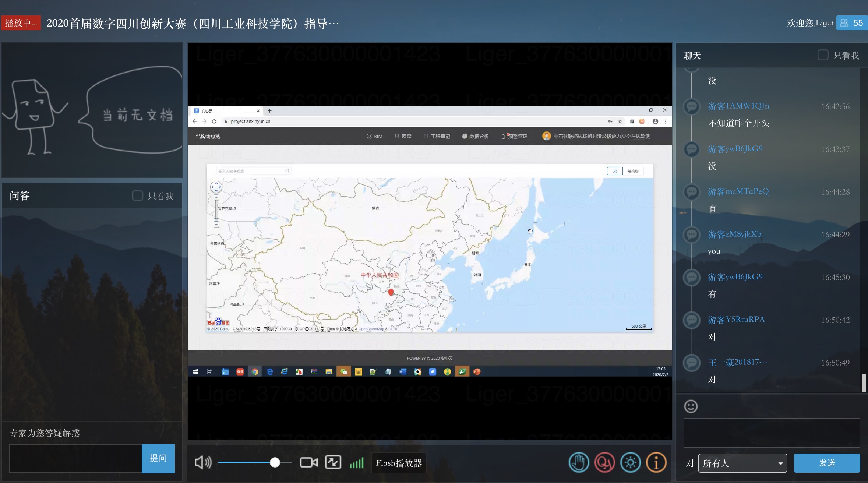Click the chat panel scrollbar
Screen dimensions: 868x483
(864, 383)
